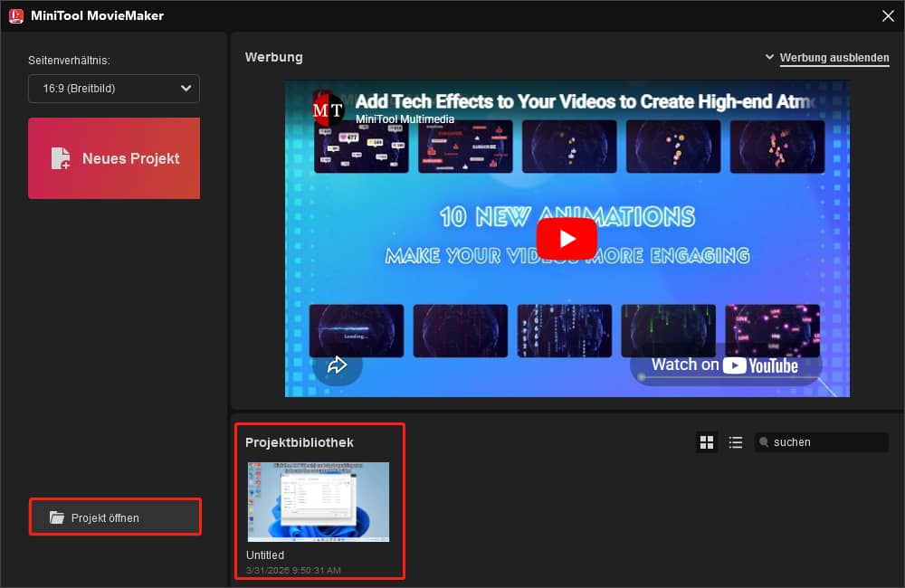Click the search magnifier icon

pyautogui.click(x=765, y=442)
